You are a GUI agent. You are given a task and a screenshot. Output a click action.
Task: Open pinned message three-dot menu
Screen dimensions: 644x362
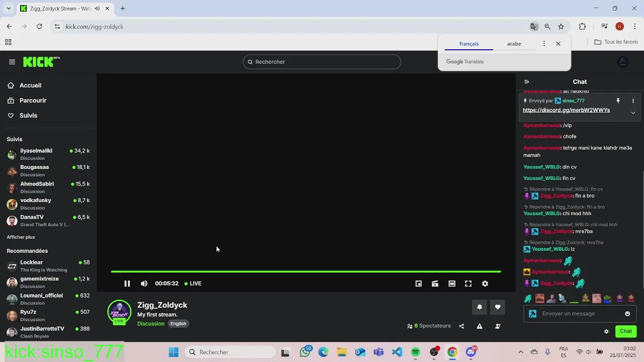(633, 101)
